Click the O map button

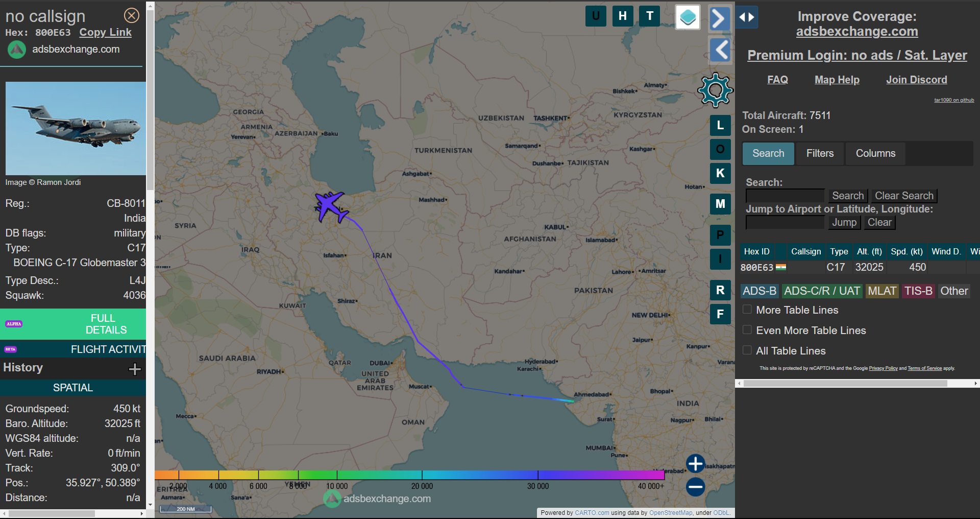(x=720, y=149)
